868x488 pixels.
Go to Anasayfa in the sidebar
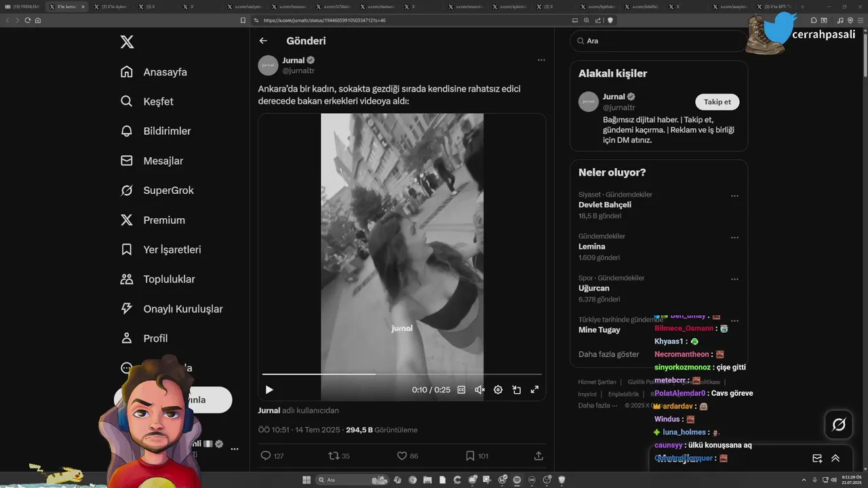coord(153,72)
